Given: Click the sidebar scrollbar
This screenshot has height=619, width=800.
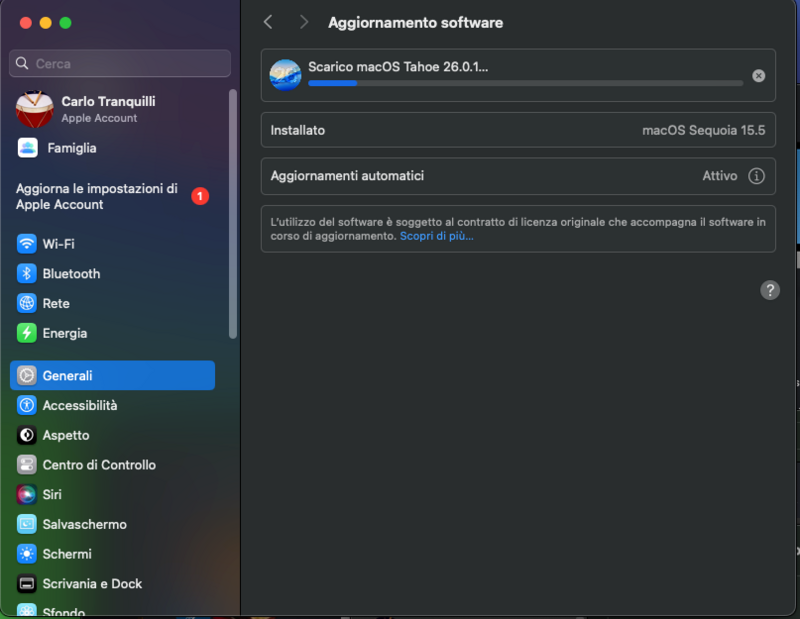Looking at the screenshot, I should pyautogui.click(x=233, y=214).
